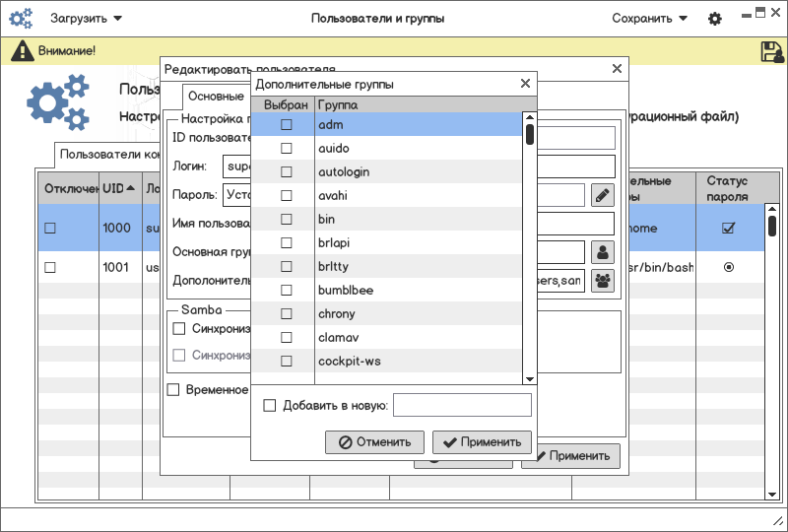Viewport: 788px width, 532px height.
Task: Click the floppy disk save icon
Action: (x=771, y=52)
